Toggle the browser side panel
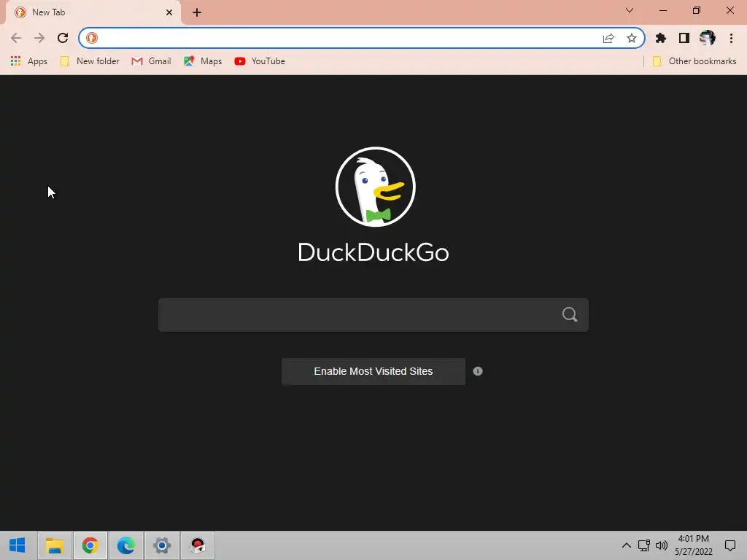 (684, 38)
